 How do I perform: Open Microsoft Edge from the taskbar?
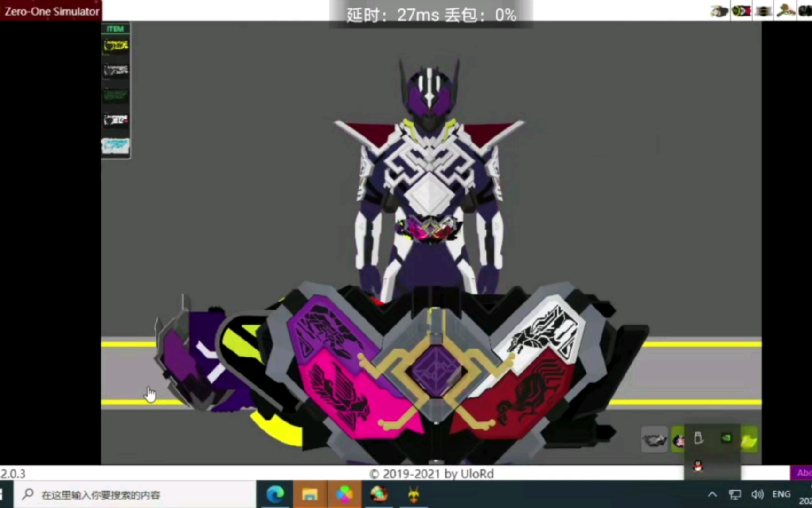tap(275, 494)
